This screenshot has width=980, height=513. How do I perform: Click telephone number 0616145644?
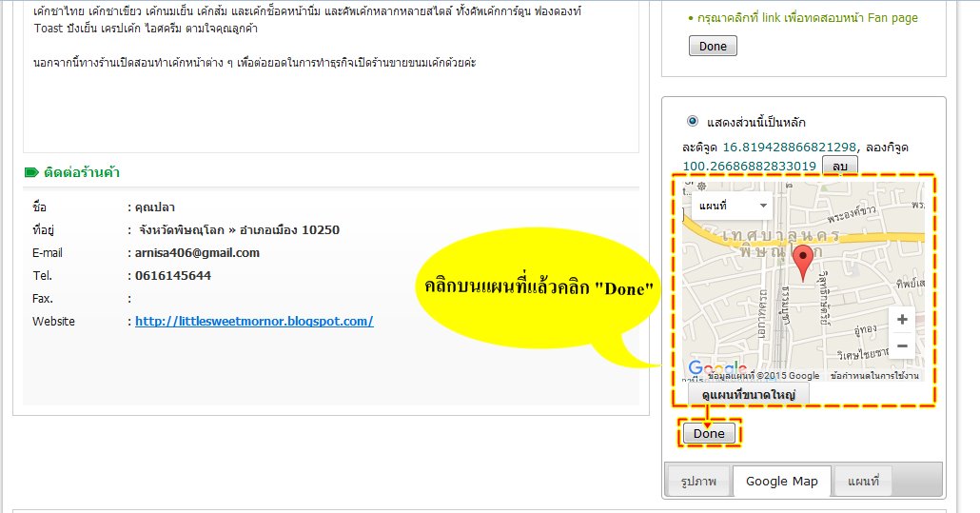pyautogui.click(x=173, y=276)
